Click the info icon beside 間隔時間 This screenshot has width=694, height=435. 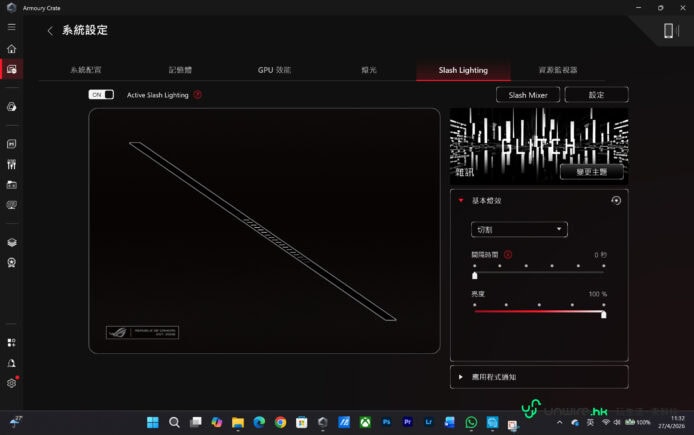click(508, 254)
